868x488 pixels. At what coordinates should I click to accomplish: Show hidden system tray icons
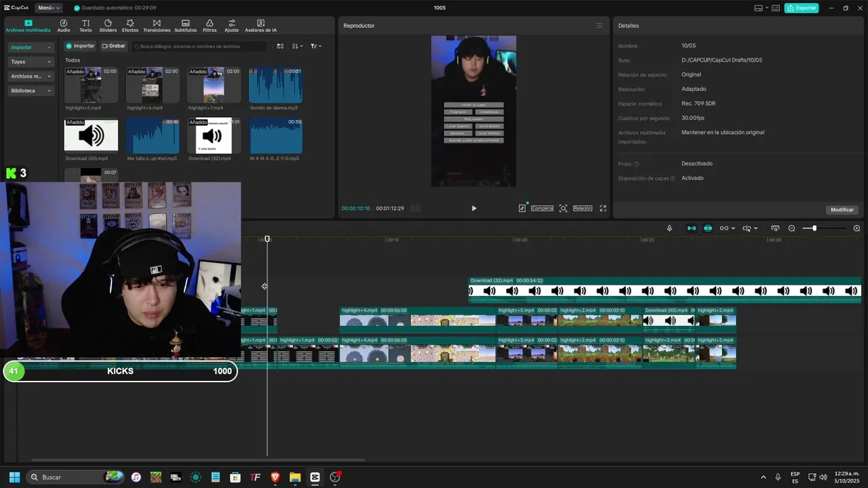(x=763, y=477)
